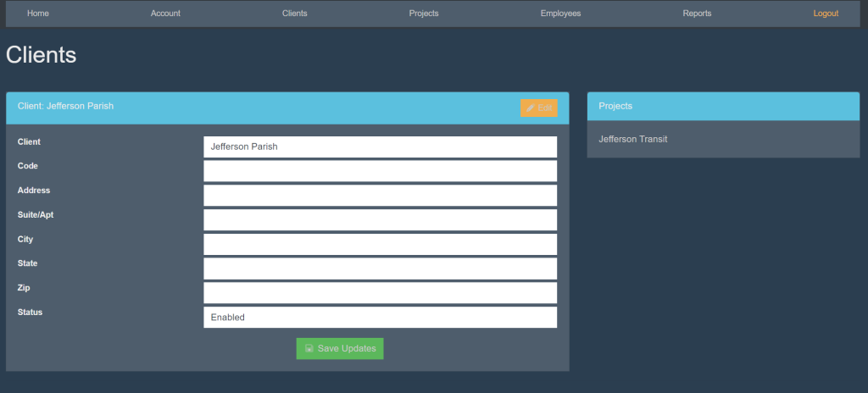Screen dimensions: 868x393
Task: Open Projects from the top navigation
Action: (x=423, y=14)
